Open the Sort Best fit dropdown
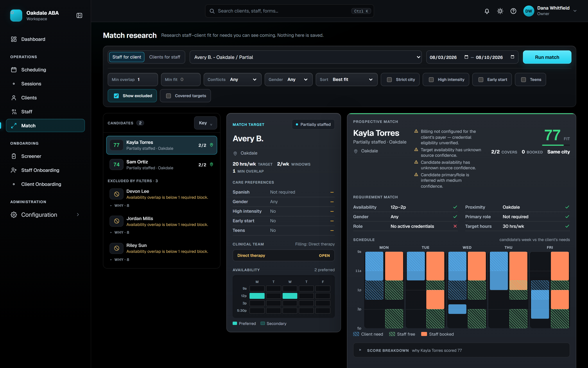This screenshot has height=368, width=588. click(347, 80)
